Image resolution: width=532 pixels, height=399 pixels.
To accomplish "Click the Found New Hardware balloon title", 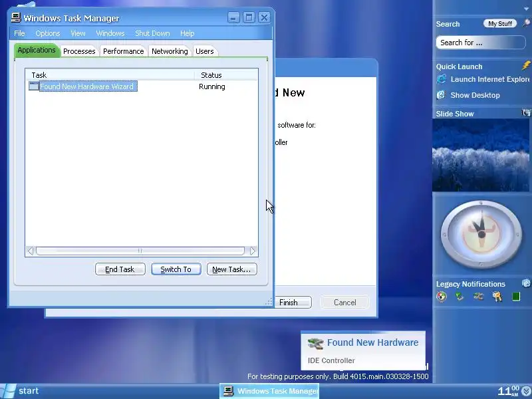I will (x=372, y=342).
